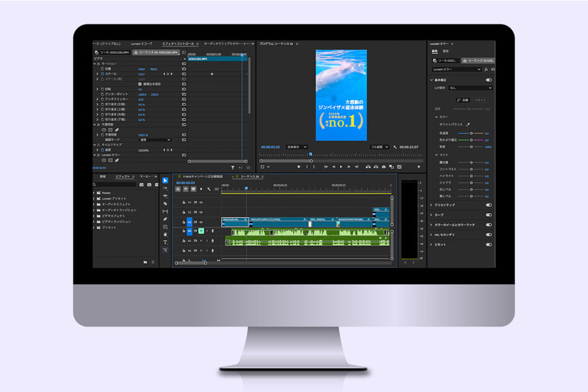The width and height of the screenshot is (588, 392).
Task: Open the program monitor wrench settings
Action: click(395, 147)
